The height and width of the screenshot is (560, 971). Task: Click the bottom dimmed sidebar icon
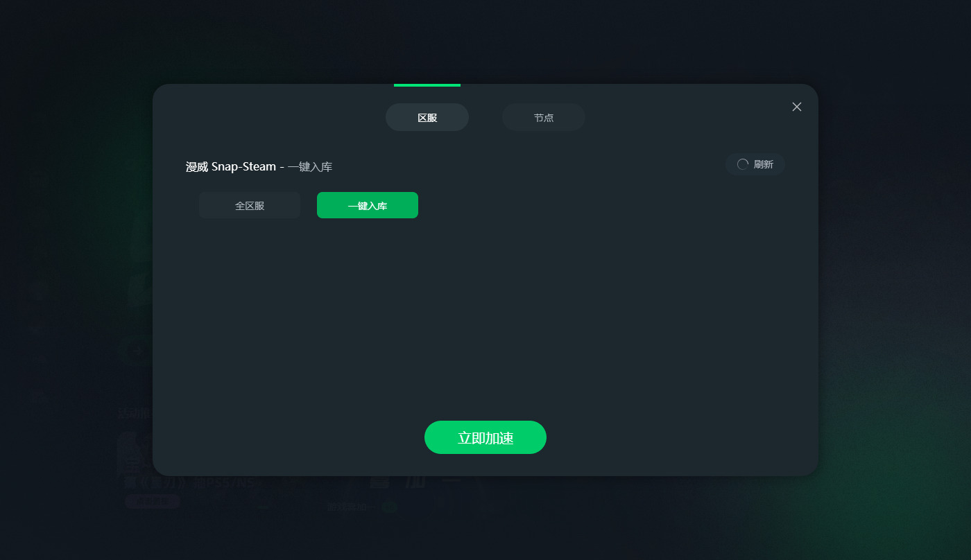point(37,396)
